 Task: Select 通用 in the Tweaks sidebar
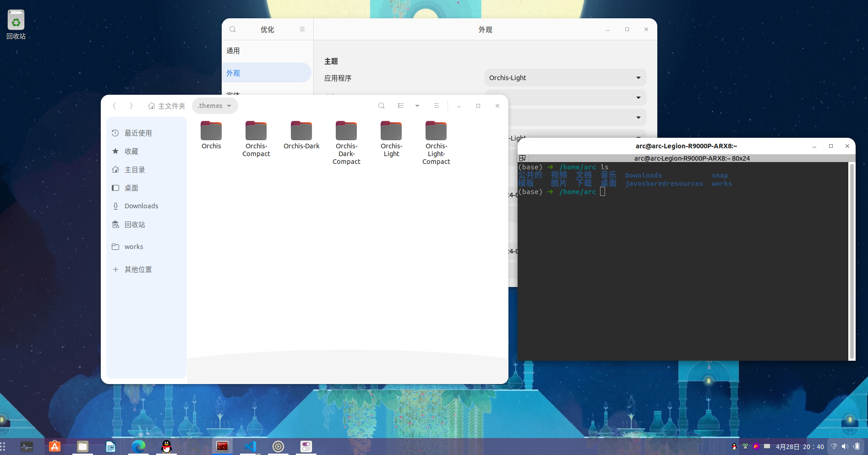coord(267,51)
